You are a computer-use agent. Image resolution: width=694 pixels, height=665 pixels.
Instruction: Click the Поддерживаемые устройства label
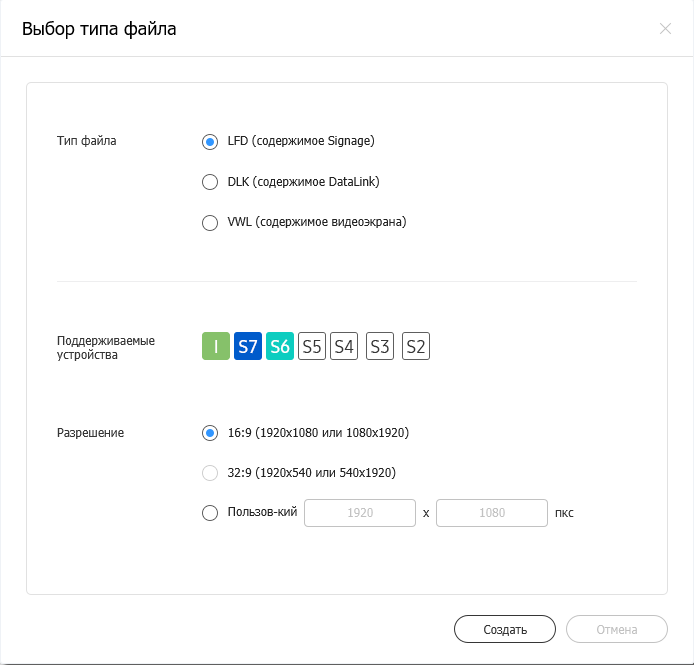point(106,347)
